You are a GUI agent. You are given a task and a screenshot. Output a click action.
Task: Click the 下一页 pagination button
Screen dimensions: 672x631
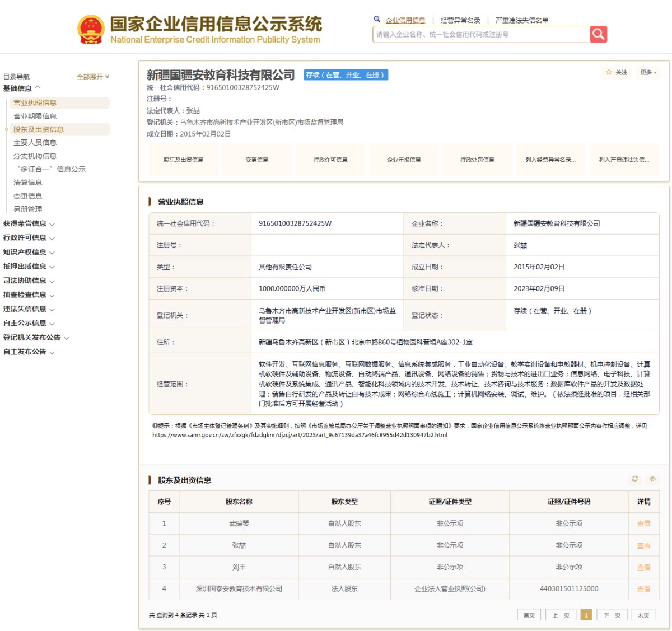point(612,615)
